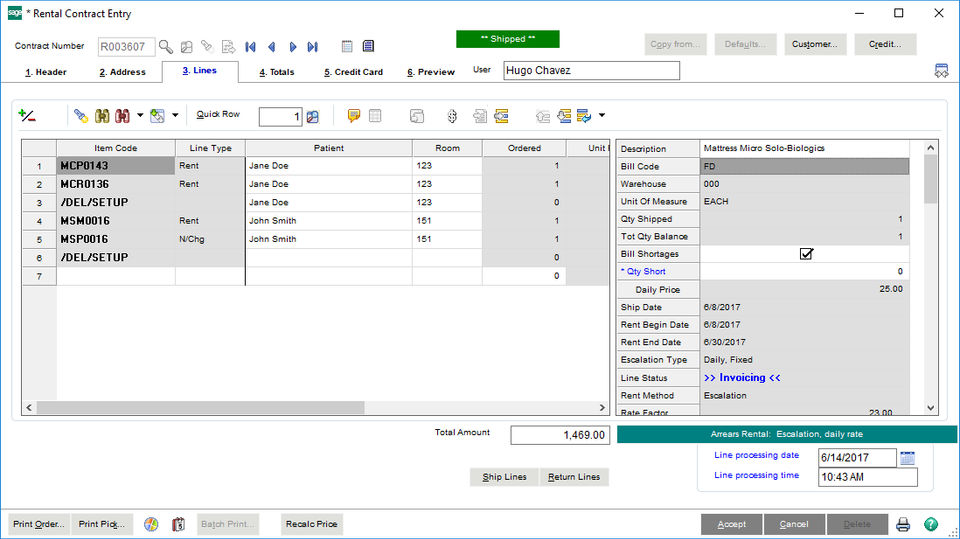Click the Credit... button

[885, 44]
